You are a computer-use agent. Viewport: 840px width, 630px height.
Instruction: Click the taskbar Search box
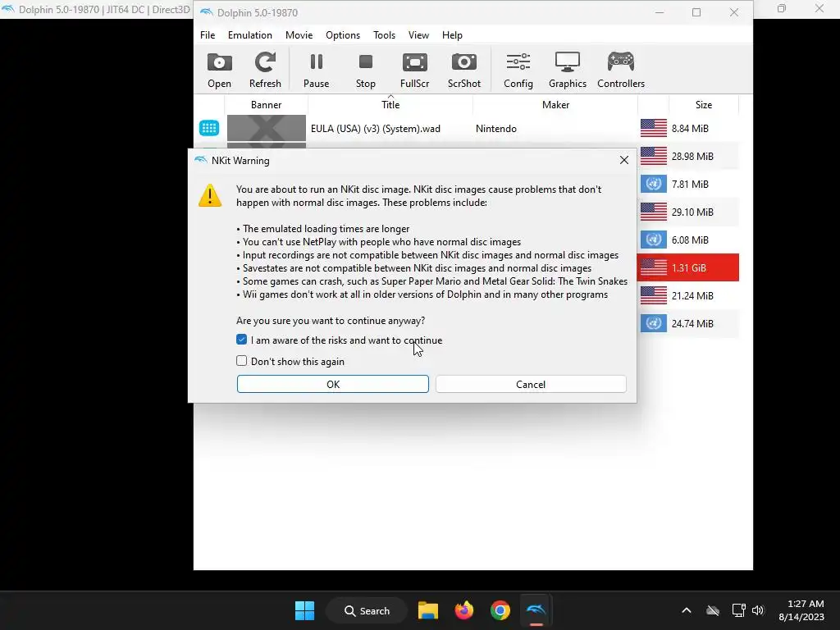click(x=367, y=610)
